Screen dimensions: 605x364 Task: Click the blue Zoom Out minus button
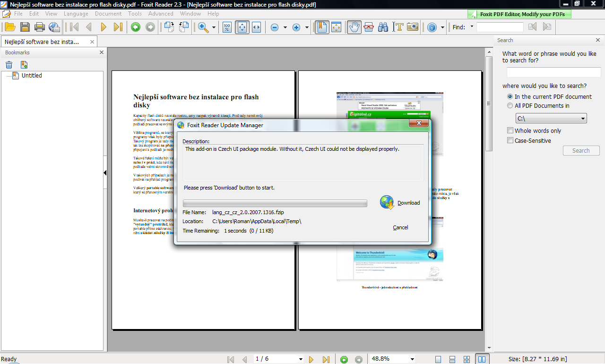tap(275, 27)
